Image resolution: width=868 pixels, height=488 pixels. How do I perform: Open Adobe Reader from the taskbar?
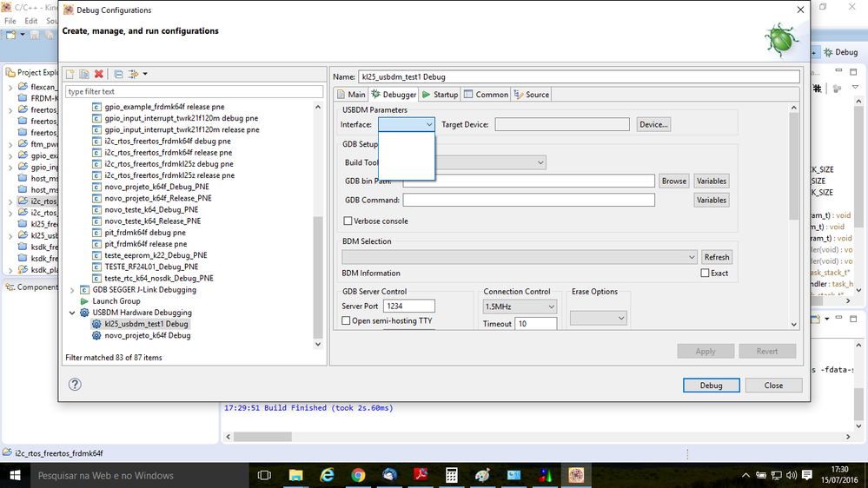pos(421,475)
